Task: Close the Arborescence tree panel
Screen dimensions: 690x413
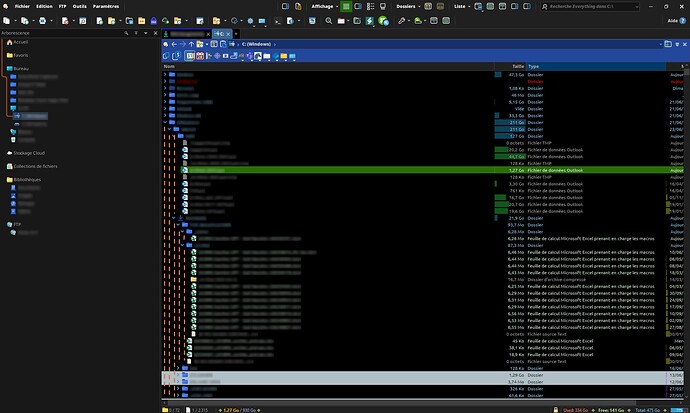Action: [x=155, y=33]
